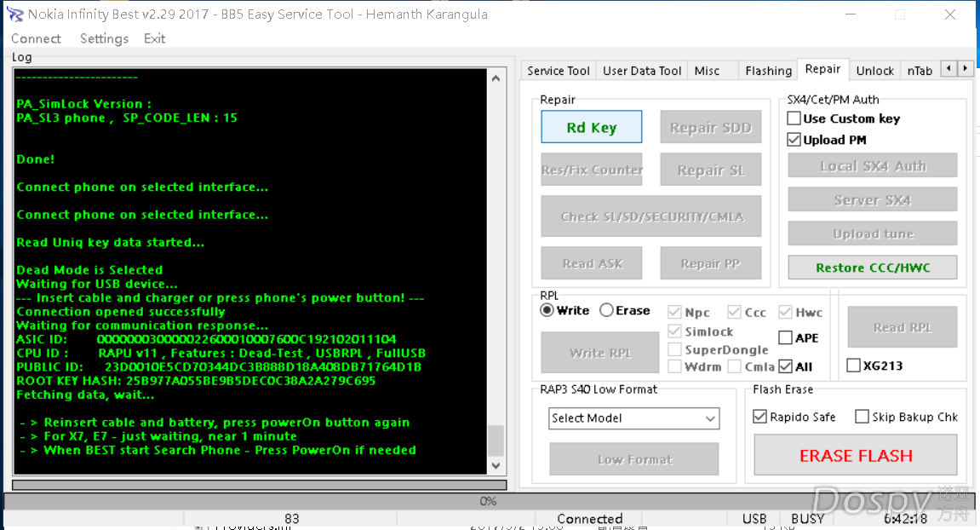The height and width of the screenshot is (530, 980).
Task: Click the log scrollbar down arrow
Action: [x=496, y=465]
